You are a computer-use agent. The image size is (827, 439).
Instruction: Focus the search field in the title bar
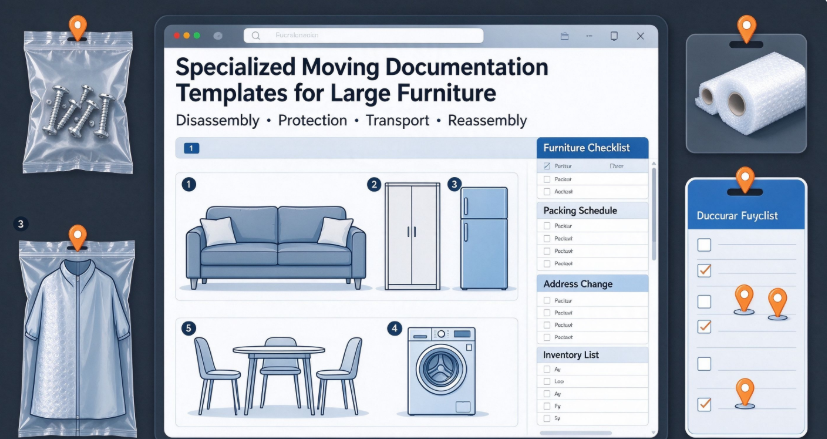(363, 36)
